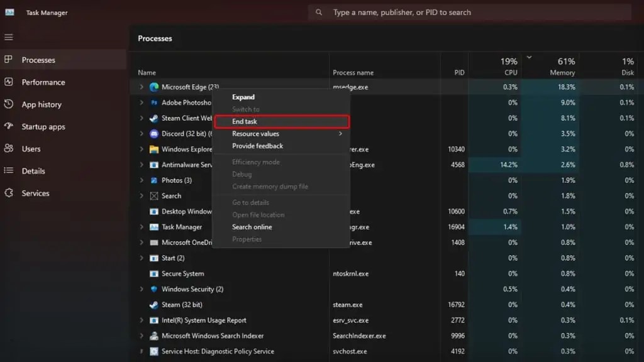Open the App history sidebar icon
This screenshot has width=644, height=362.
pos(9,104)
